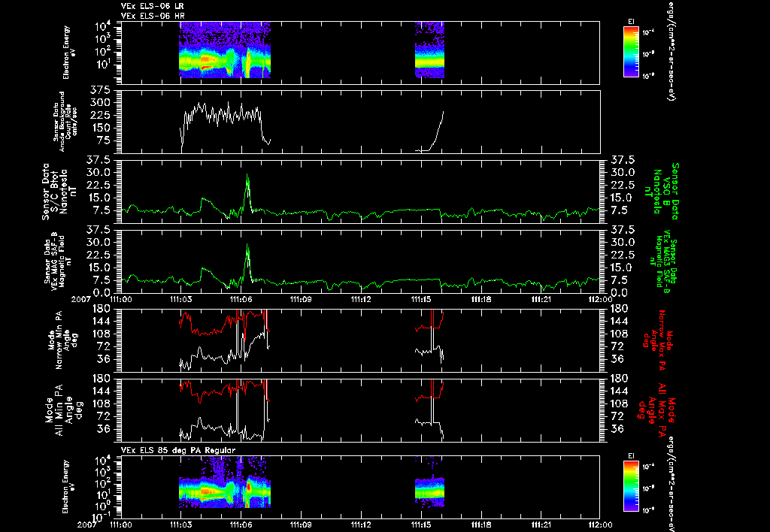Click the 75 tick value on count rate axis
The height and width of the screenshot is (532, 770).
click(x=104, y=141)
